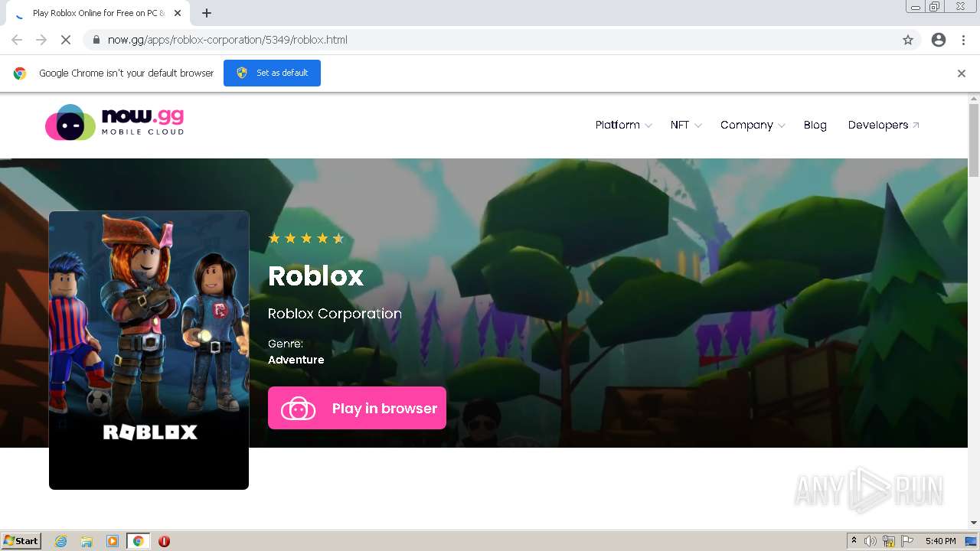Image resolution: width=980 pixels, height=551 pixels.
Task: Open the media player taskbar icon
Action: click(x=113, y=541)
